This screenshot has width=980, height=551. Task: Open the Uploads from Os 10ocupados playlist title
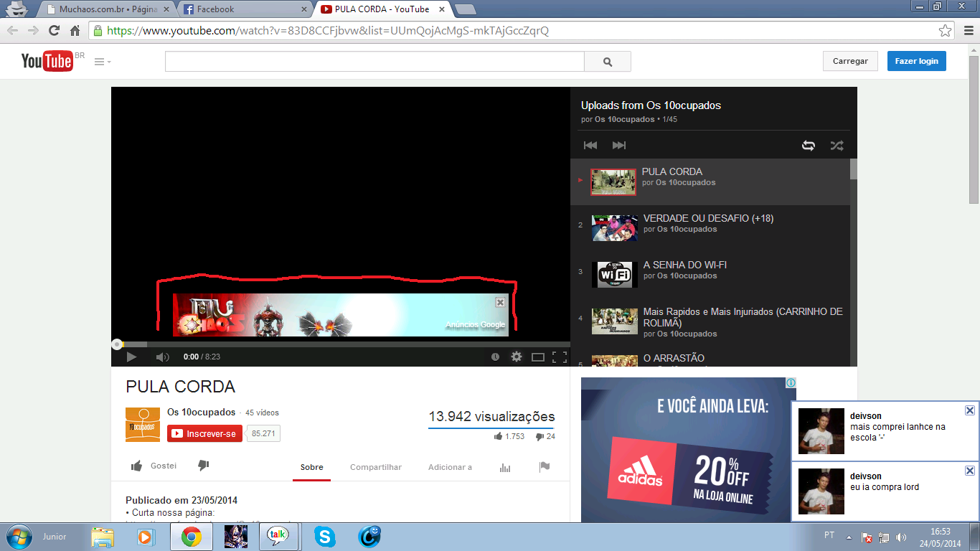pos(651,105)
